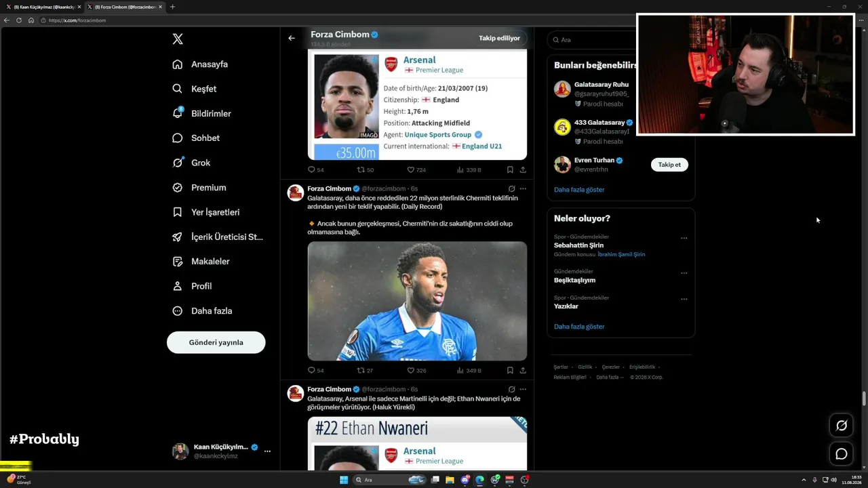Screen dimensions: 868x488
Task: Open İçerik Üreticisi Stüdyosu item
Action: 218,237
